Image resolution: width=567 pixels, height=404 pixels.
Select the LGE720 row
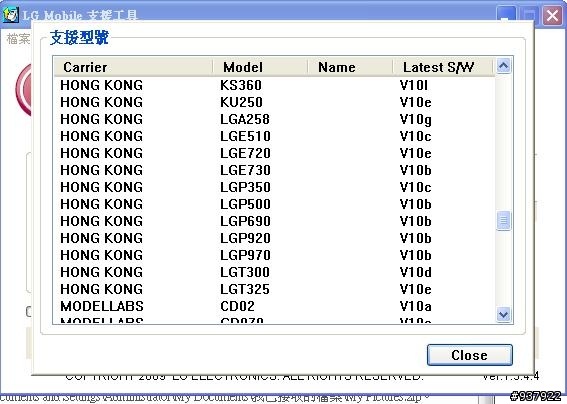274,153
